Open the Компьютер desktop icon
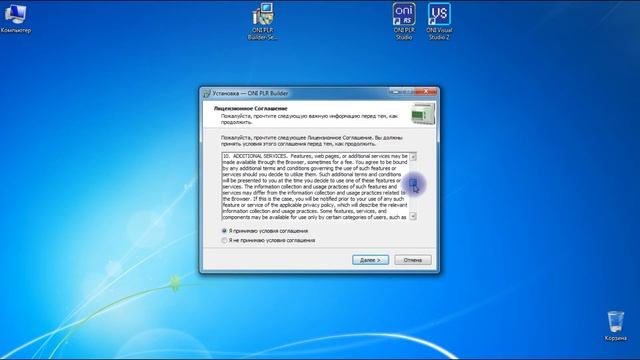Screen dimensions: 640x360 16,19
